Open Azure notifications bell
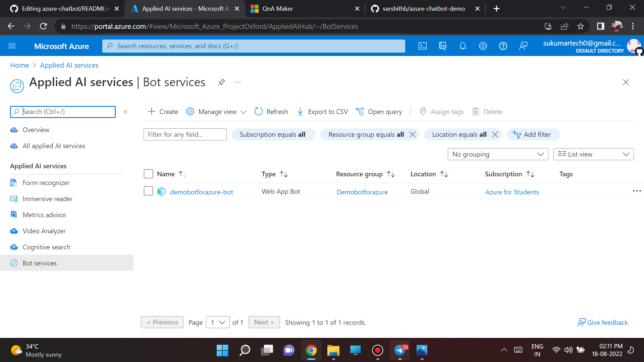The width and height of the screenshot is (644, 362). 463,46
